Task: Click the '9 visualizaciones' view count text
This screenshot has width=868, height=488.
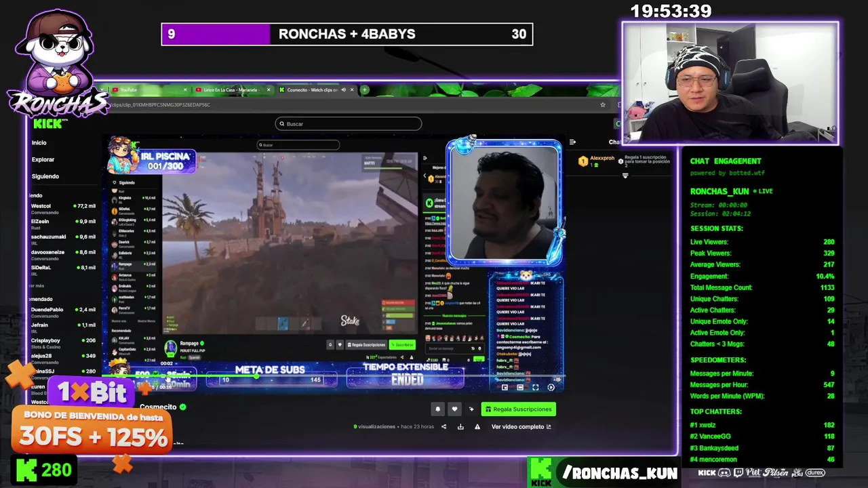Action: [x=374, y=426]
